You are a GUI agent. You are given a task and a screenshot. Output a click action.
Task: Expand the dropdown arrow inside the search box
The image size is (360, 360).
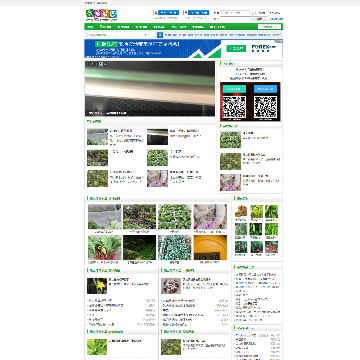(152, 35)
